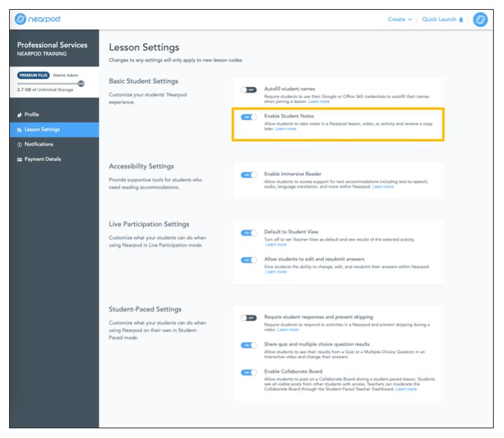Click the Lesson Settings sidebar icon
504x438 pixels.
[19, 130]
